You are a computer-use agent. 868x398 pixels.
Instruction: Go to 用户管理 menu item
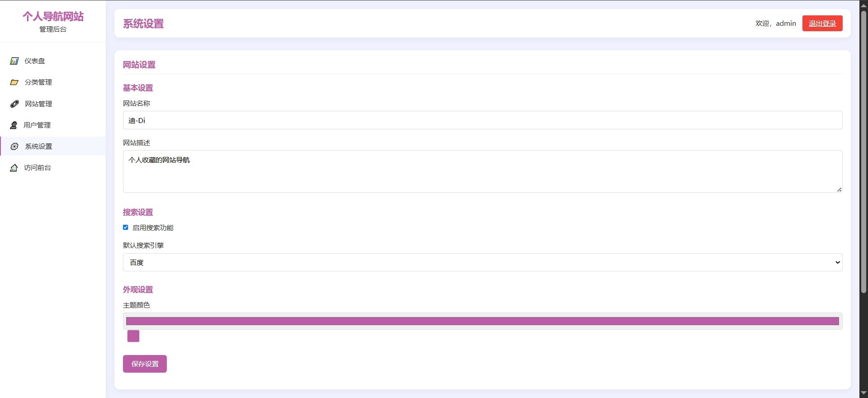point(37,125)
